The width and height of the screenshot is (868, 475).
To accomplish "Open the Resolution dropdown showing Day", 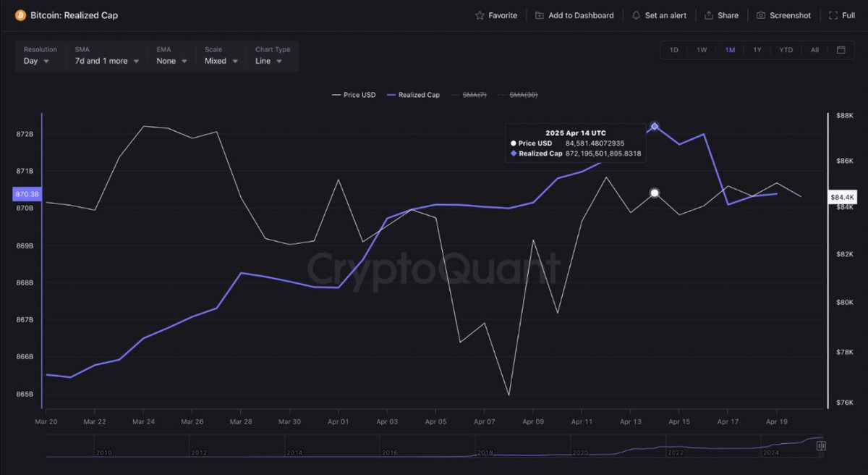I will click(x=35, y=61).
